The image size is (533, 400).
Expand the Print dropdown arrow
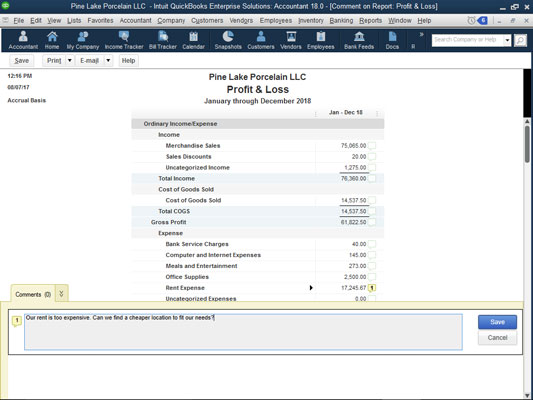(69, 60)
